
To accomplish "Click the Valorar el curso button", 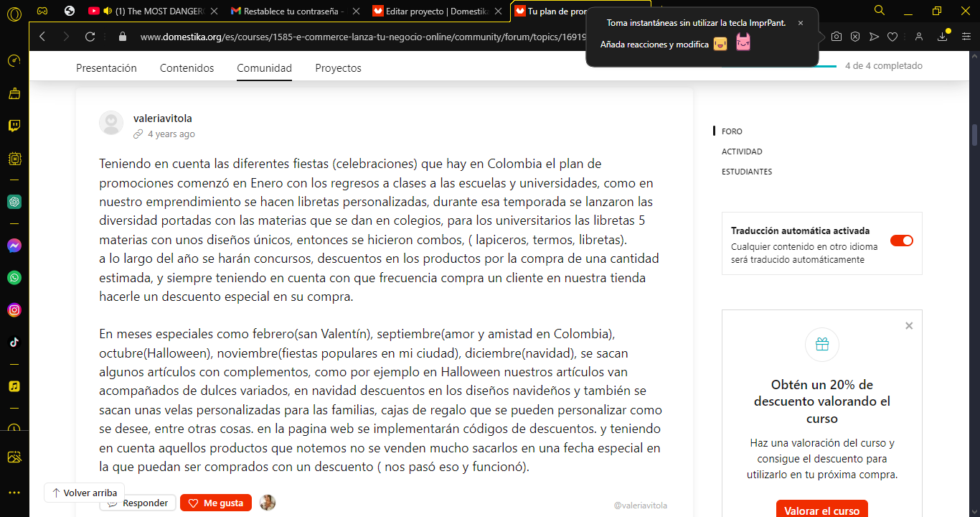I will (822, 511).
